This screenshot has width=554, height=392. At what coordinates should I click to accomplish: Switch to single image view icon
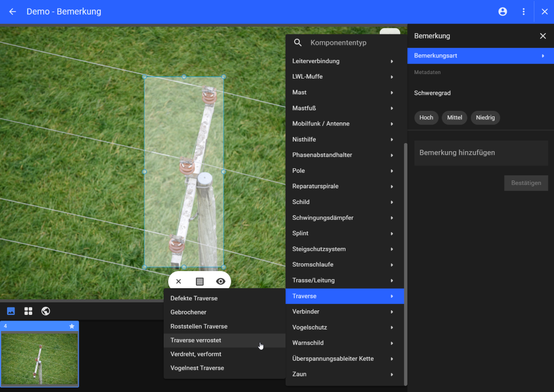tap(11, 311)
